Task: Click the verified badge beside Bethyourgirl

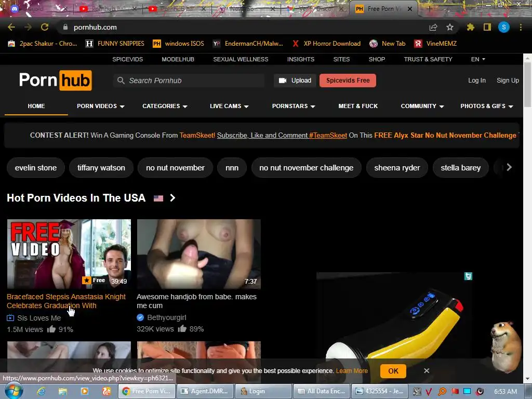Action: point(140,317)
